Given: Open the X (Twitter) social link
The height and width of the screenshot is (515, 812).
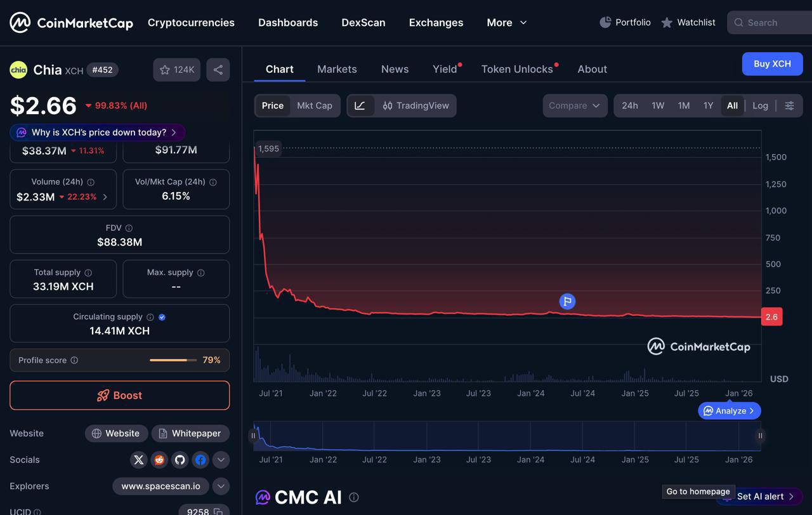Looking at the screenshot, I should (139, 460).
